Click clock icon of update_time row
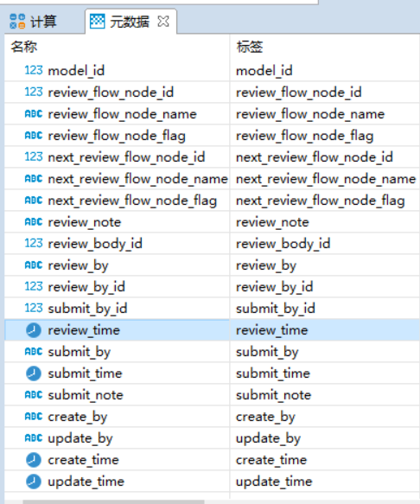The width and height of the screenshot is (420, 504). pyautogui.click(x=34, y=482)
